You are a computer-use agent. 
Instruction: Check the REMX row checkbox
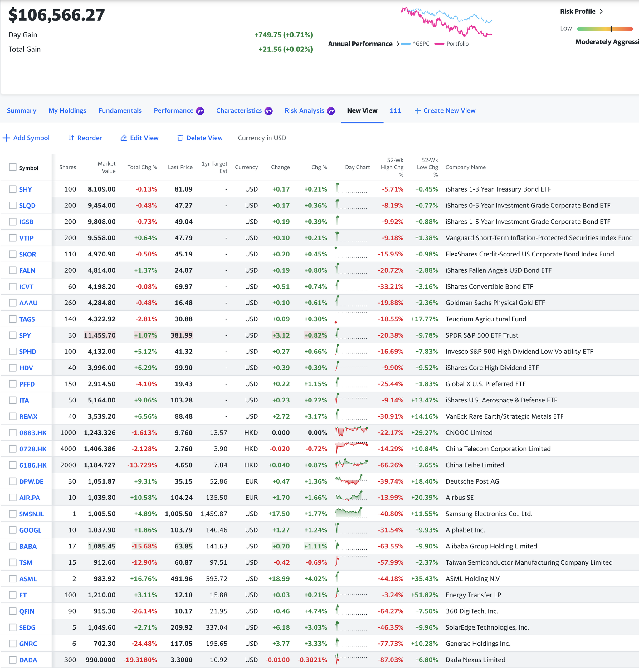tap(12, 416)
